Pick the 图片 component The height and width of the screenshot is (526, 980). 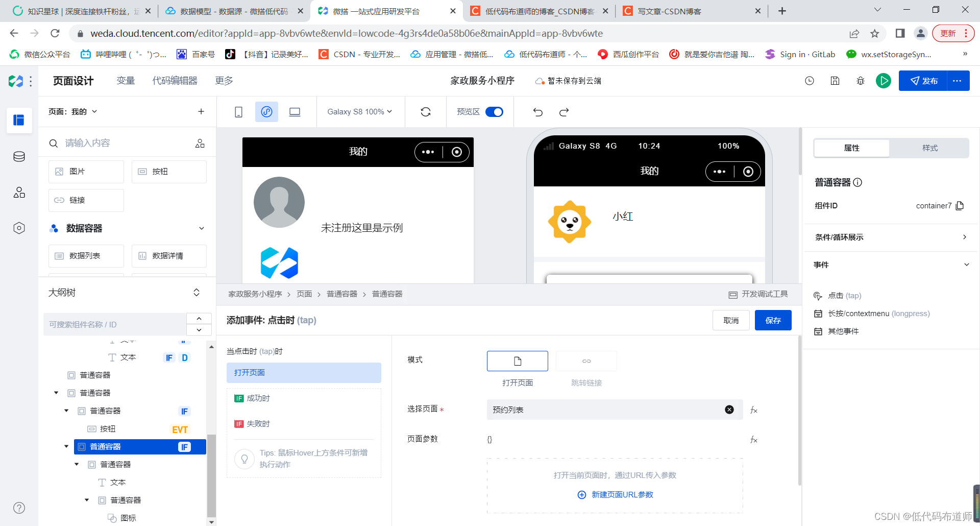[x=86, y=172]
